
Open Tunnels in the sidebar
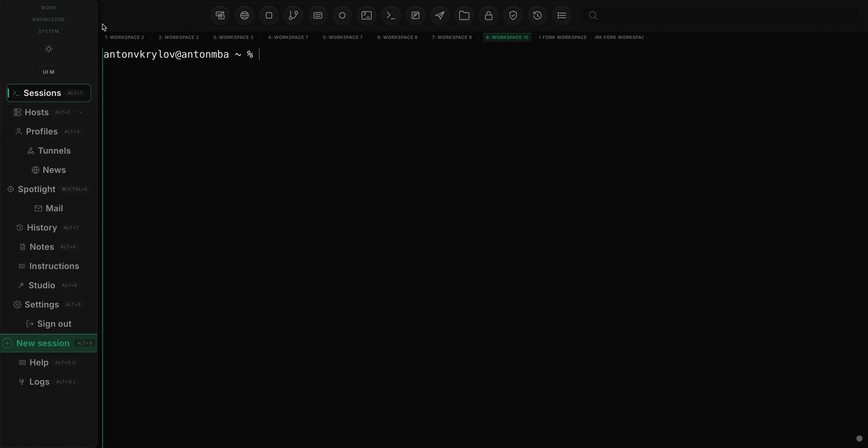pyautogui.click(x=49, y=151)
